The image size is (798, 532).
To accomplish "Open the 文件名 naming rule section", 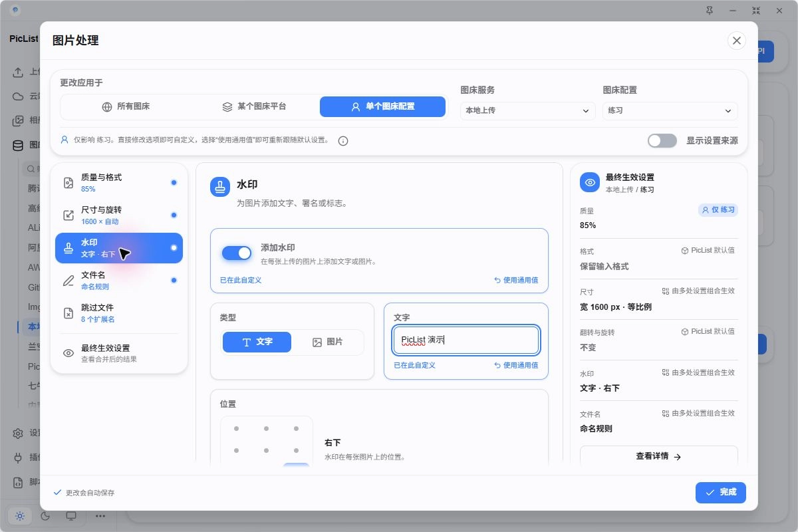I will pos(119,281).
